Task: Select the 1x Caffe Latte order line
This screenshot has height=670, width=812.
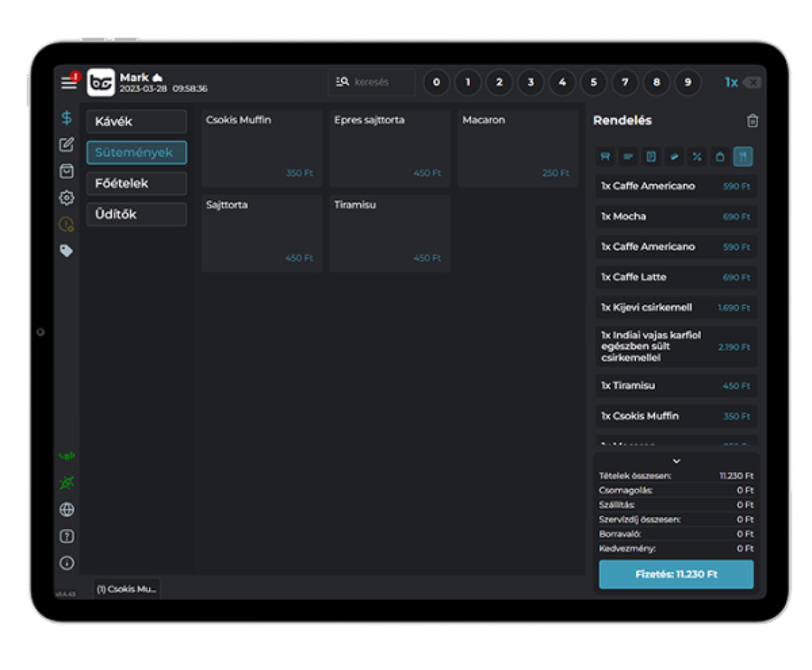Action: 676,277
